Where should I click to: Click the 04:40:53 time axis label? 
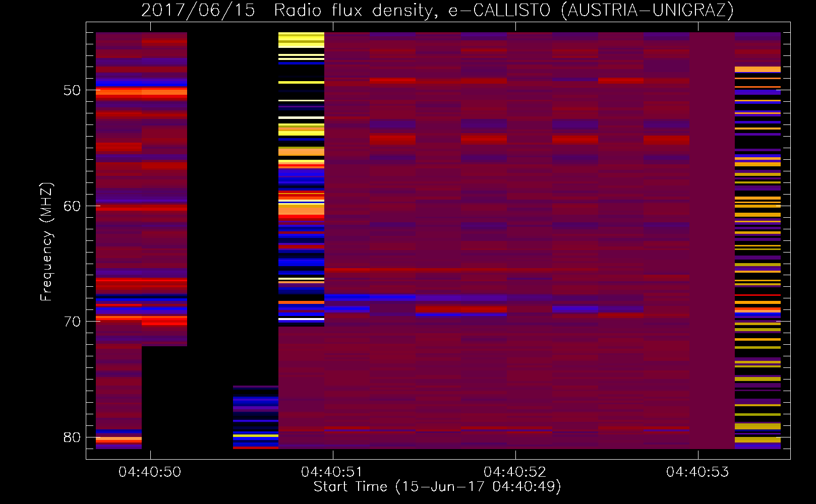click(x=697, y=472)
